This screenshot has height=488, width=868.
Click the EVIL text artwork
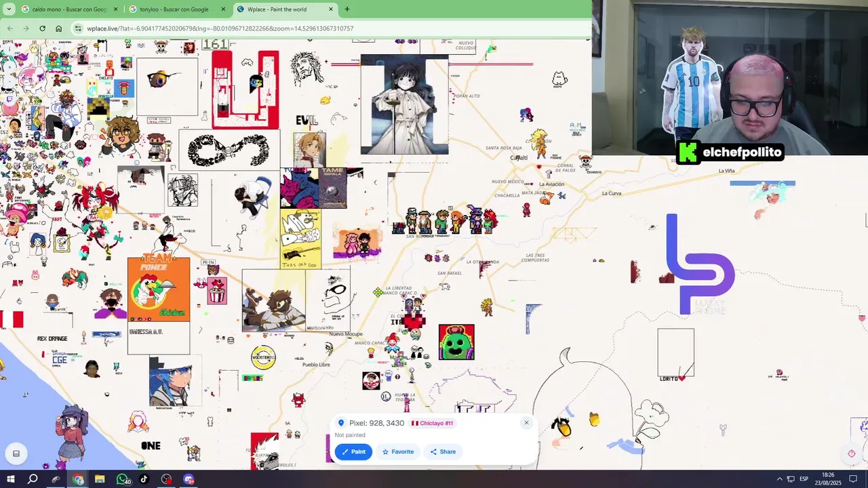tap(307, 121)
